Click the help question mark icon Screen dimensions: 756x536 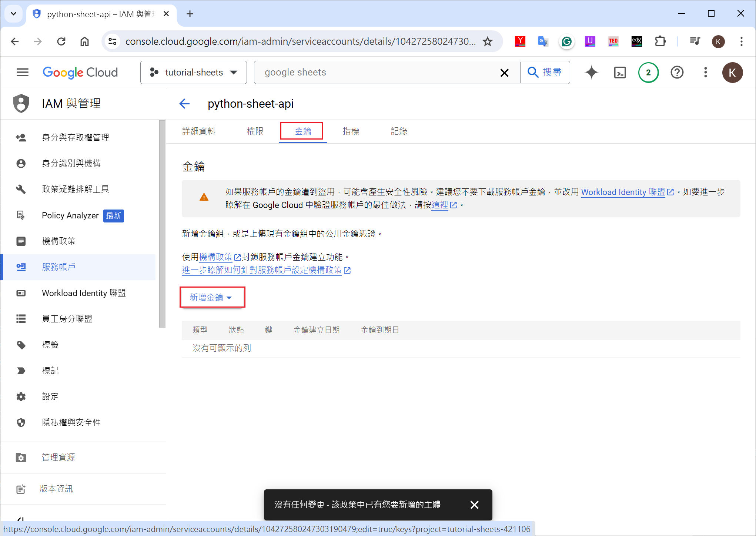point(677,72)
